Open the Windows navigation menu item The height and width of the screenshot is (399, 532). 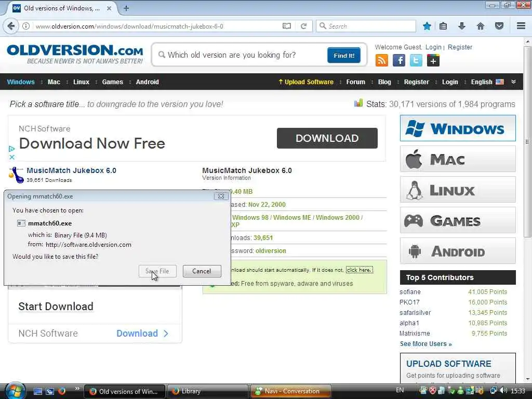(x=21, y=82)
